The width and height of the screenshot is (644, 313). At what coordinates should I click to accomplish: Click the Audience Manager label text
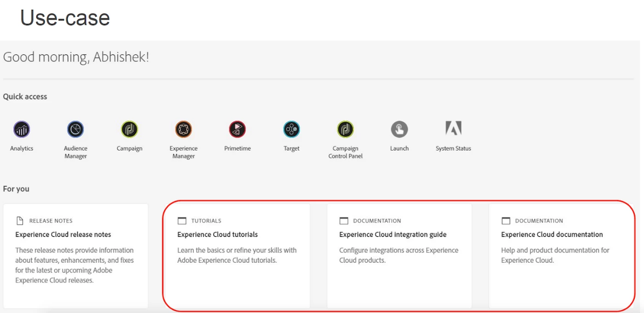click(75, 152)
